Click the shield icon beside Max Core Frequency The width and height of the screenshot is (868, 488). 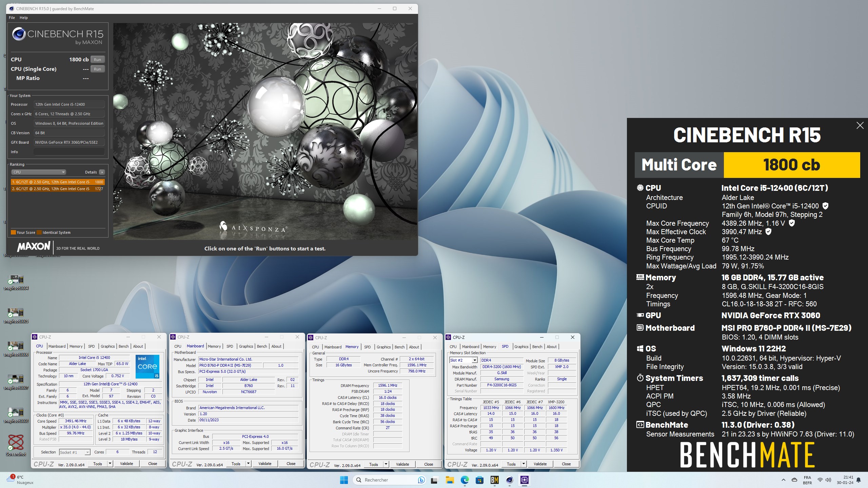pyautogui.click(x=792, y=223)
